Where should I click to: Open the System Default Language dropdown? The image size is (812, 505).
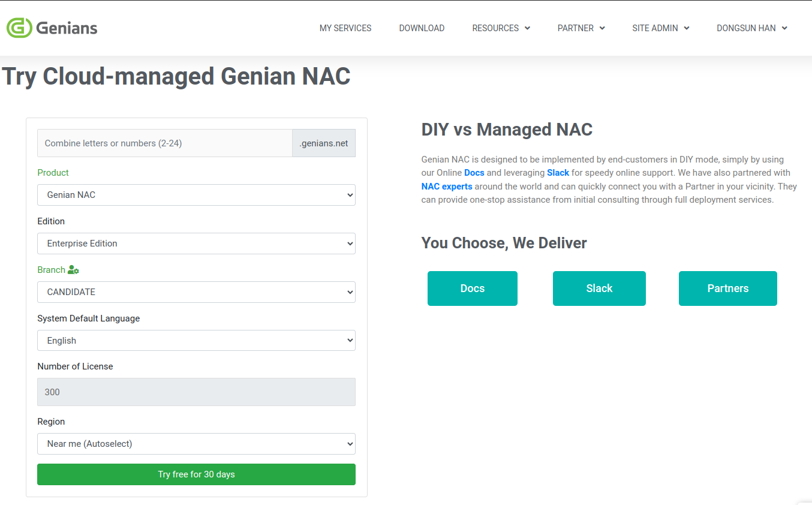196,340
